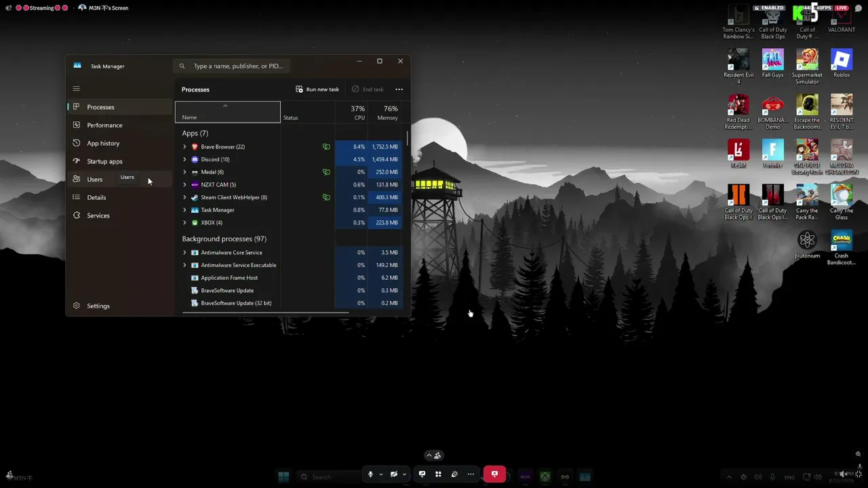Open the activities icon in call controls

coord(438,474)
